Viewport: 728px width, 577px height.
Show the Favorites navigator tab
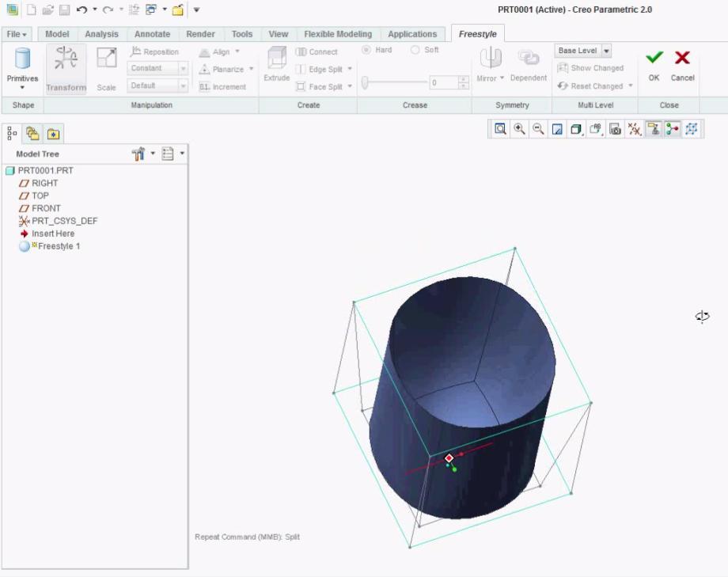pyautogui.click(x=53, y=134)
